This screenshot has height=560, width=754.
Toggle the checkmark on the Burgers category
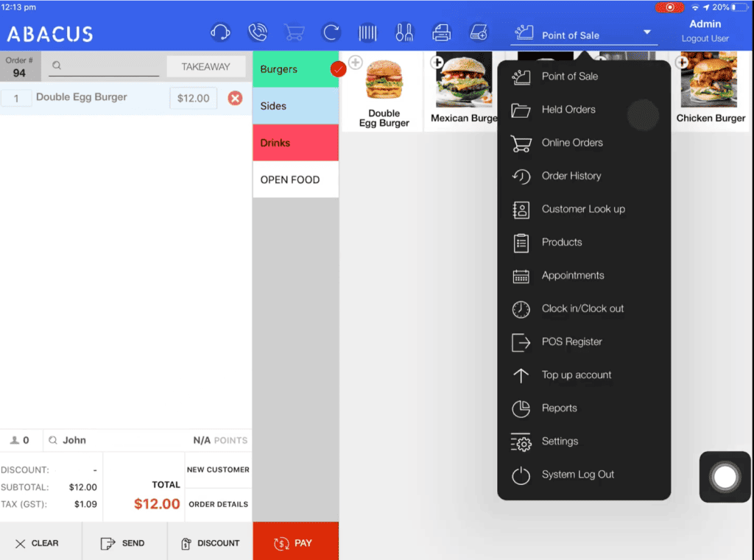click(337, 68)
